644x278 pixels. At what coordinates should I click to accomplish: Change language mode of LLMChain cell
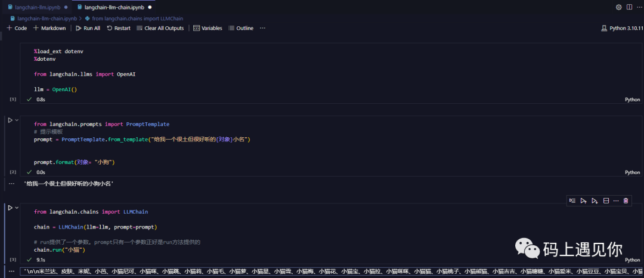click(633, 260)
